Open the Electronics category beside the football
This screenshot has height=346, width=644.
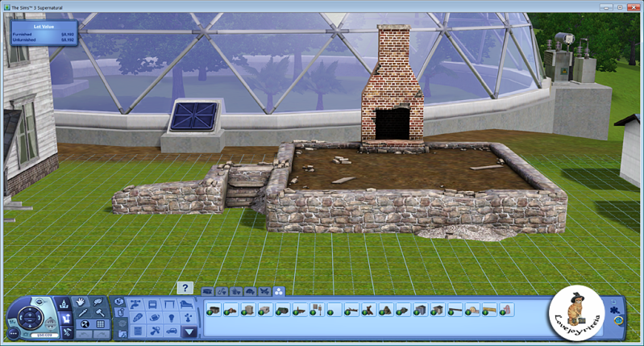138,318
